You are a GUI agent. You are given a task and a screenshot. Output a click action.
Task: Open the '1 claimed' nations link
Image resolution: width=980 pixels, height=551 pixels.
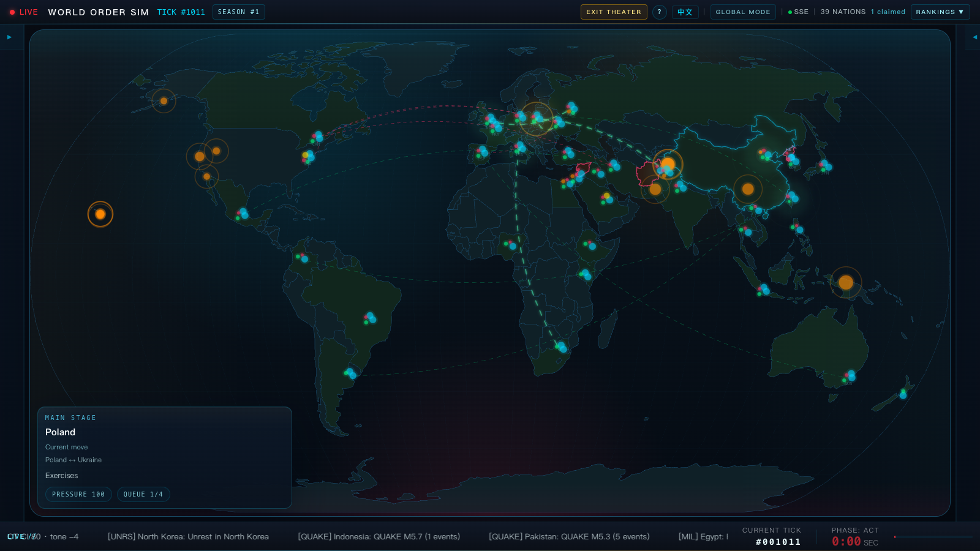(887, 12)
